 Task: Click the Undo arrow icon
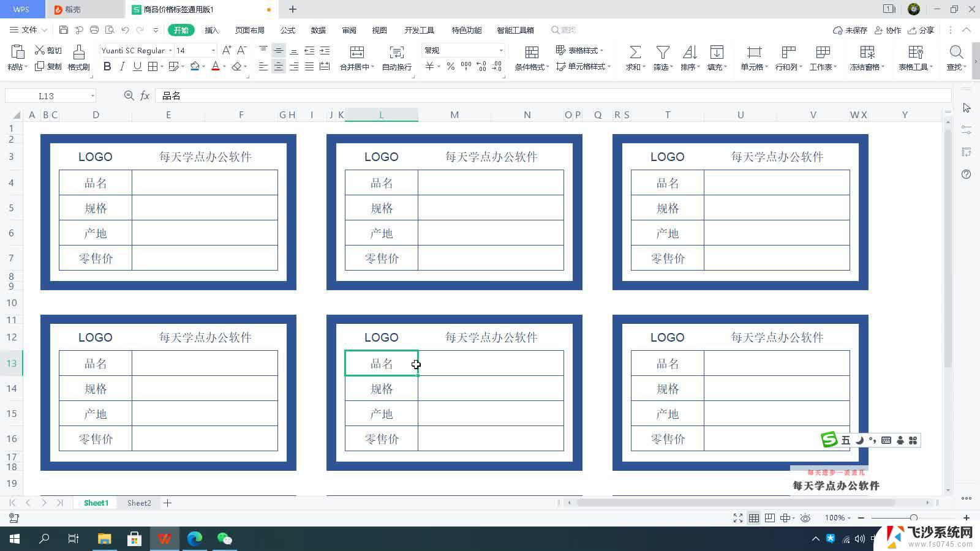click(x=125, y=29)
